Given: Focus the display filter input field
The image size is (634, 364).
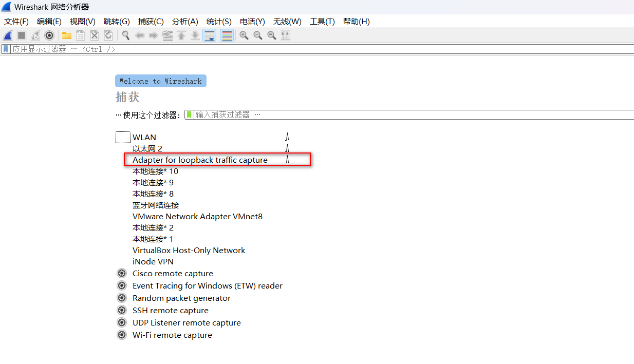Looking at the screenshot, I should tap(323, 49).
